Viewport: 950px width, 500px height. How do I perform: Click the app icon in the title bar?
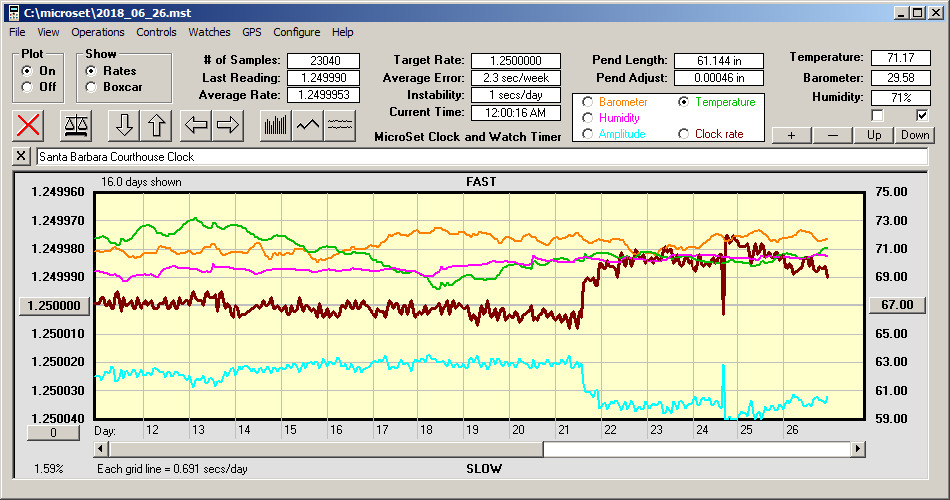tap(13, 13)
